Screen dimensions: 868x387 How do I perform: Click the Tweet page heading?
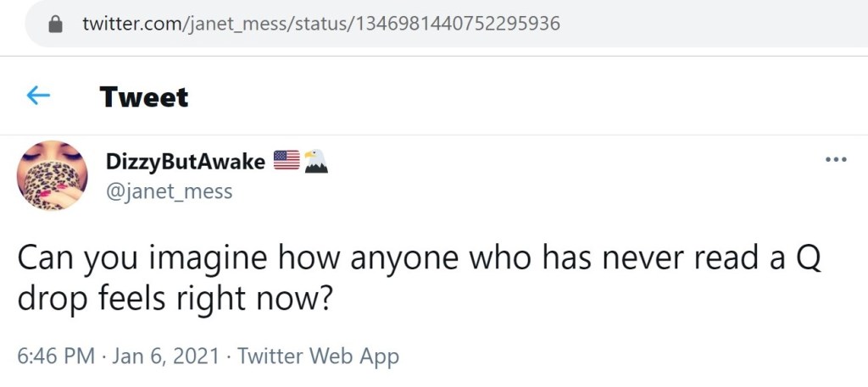pos(144,97)
